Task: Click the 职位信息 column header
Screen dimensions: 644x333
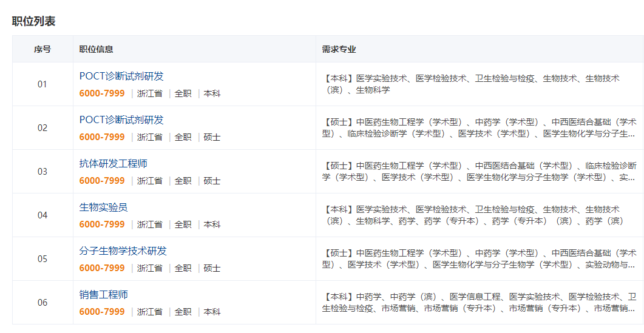Action: click(x=97, y=49)
